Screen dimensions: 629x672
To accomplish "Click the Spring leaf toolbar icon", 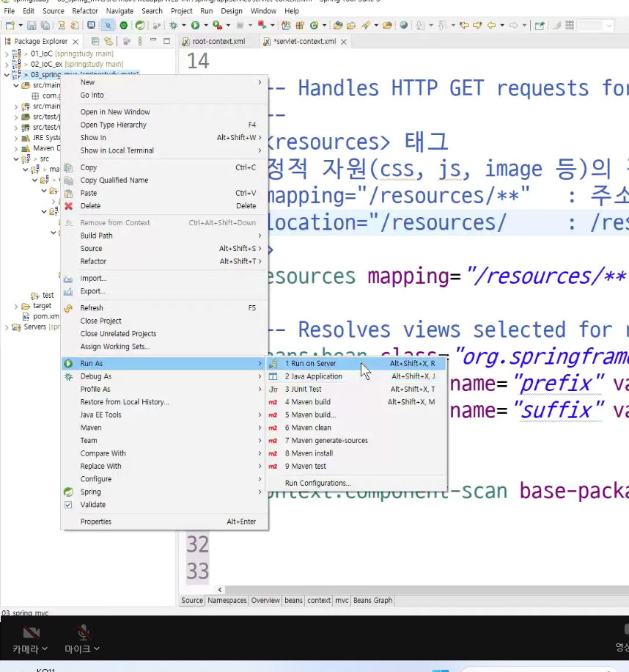I will [139, 25].
